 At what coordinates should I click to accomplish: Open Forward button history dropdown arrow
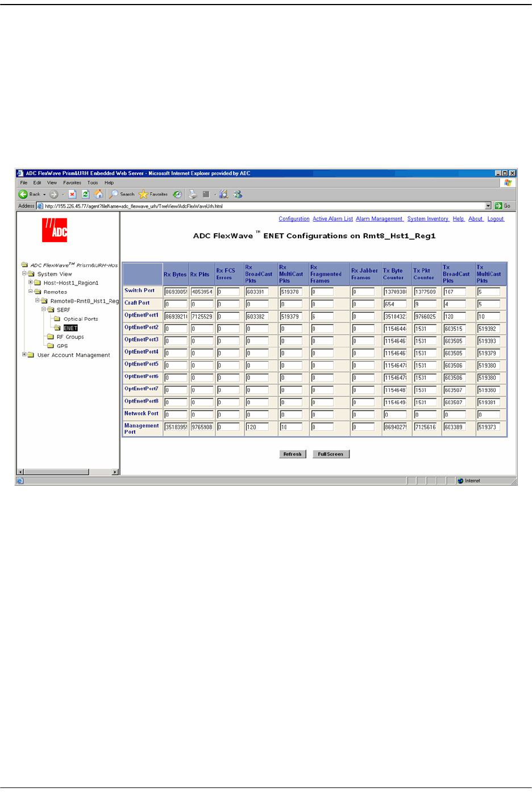(63, 194)
